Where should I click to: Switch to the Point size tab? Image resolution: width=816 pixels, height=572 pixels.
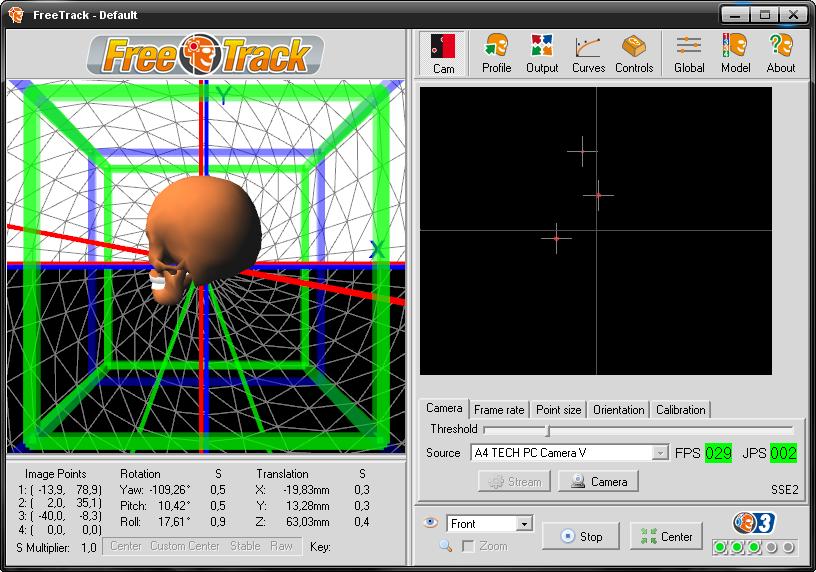point(558,410)
